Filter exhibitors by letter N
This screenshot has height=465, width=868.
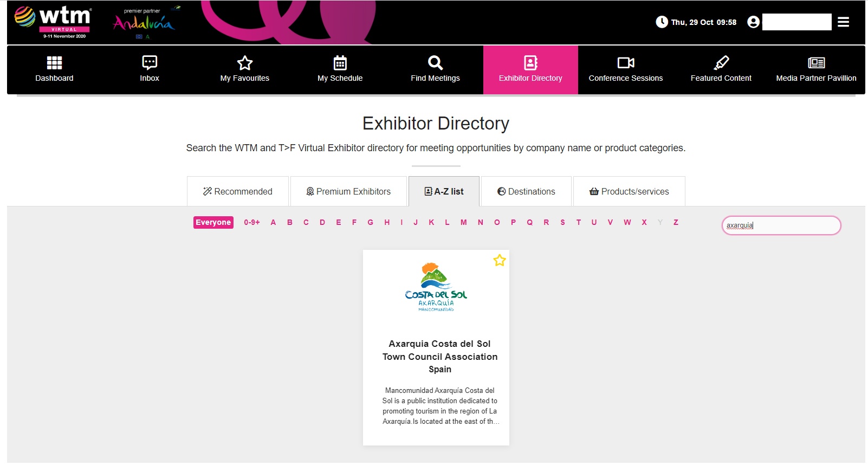(x=481, y=222)
